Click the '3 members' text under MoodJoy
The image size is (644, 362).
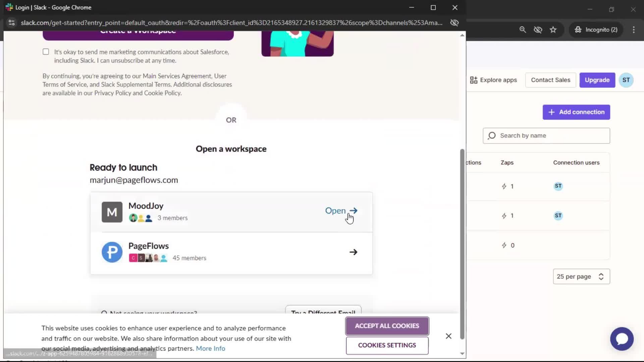(172, 218)
